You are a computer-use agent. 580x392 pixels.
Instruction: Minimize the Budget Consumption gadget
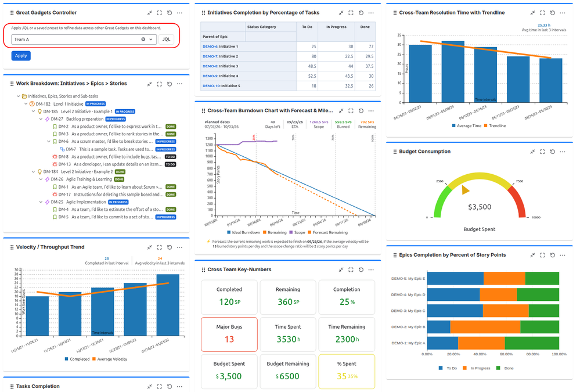click(532, 152)
